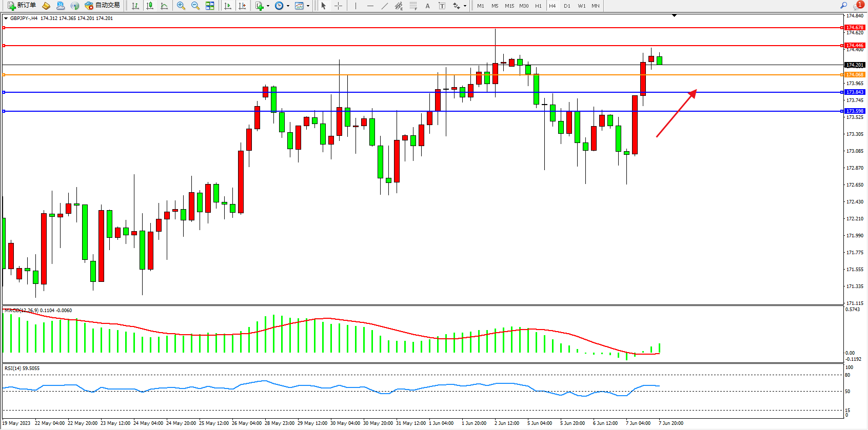Enable auto scroll to latest bar

pyautogui.click(x=228, y=6)
